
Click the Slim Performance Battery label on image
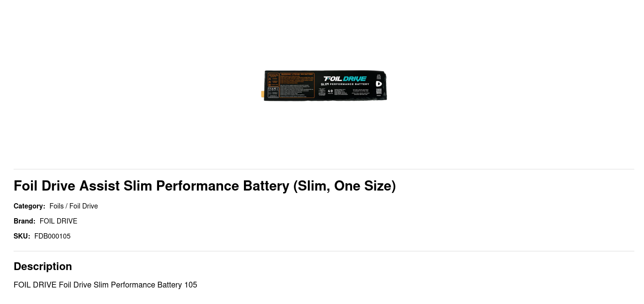345,84
